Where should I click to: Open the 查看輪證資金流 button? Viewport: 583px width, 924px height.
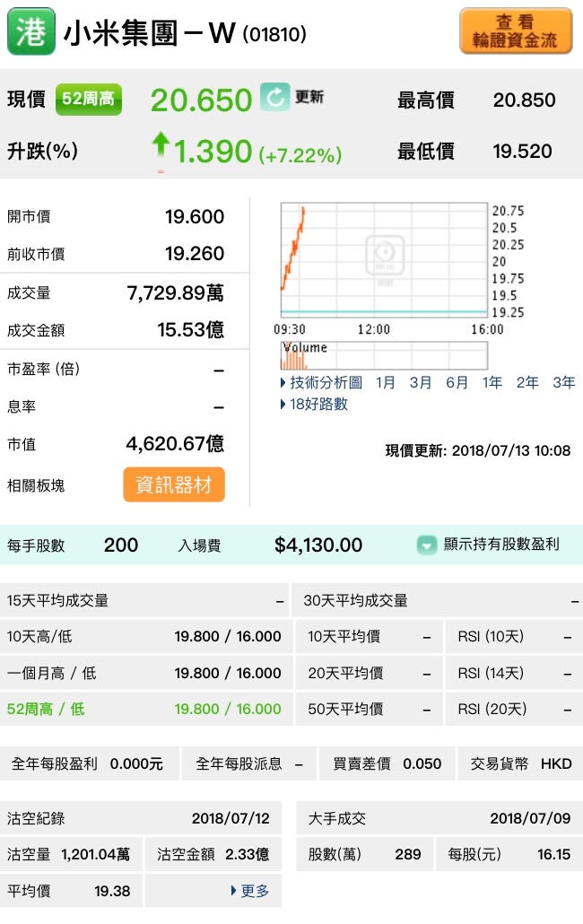pos(515,31)
